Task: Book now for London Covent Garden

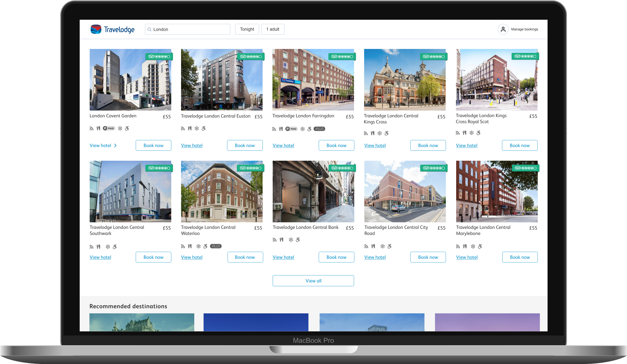Action: [x=154, y=145]
